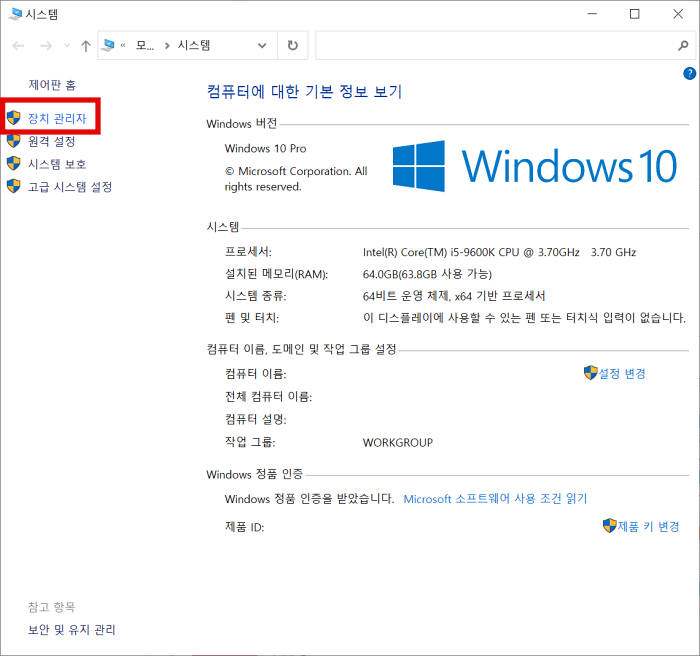Open recent locations dropdown arrow
The width and height of the screenshot is (700, 656).
(67, 46)
